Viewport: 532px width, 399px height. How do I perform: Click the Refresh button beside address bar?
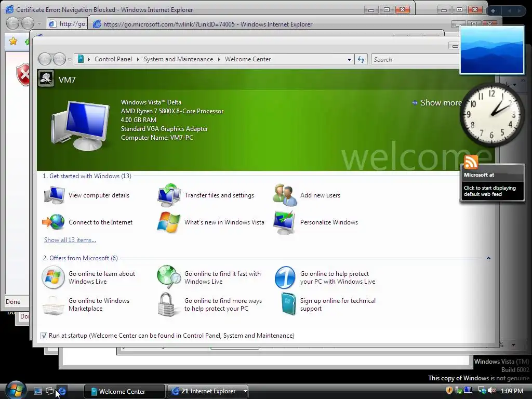point(361,59)
